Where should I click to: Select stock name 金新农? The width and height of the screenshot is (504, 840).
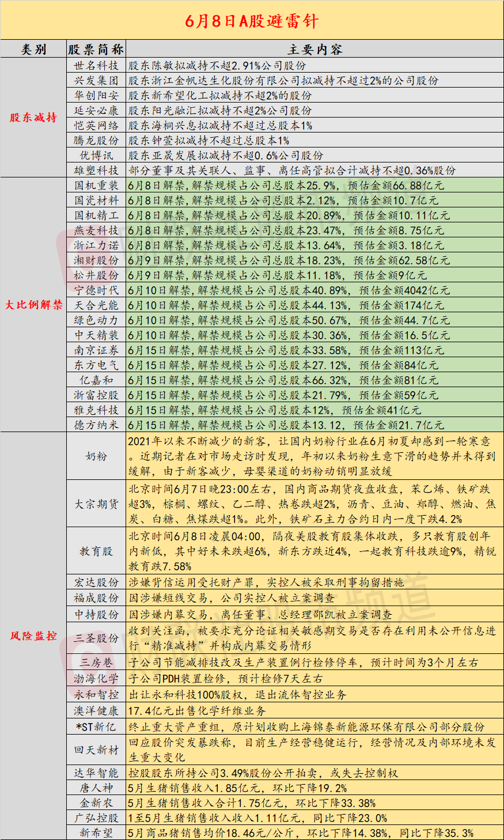click(96, 803)
